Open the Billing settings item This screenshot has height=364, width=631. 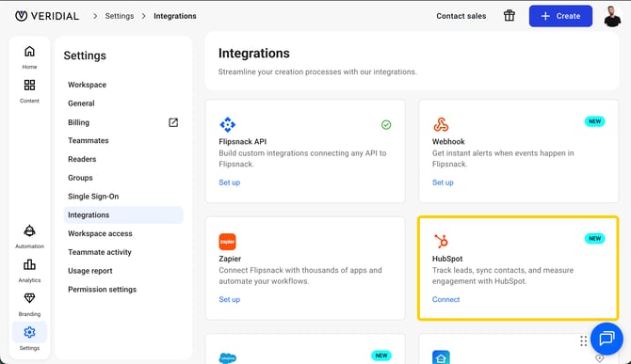click(x=123, y=122)
